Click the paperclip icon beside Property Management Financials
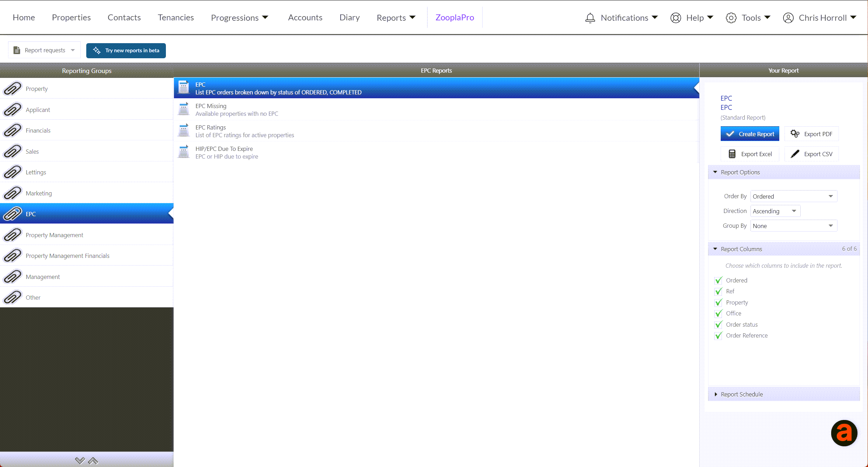The image size is (868, 467). (x=13, y=255)
